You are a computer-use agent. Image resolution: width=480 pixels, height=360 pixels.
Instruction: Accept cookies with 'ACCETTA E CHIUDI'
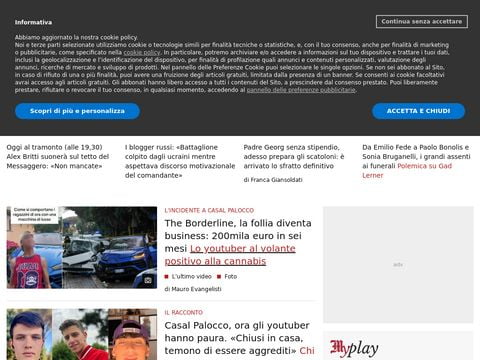[418, 111]
